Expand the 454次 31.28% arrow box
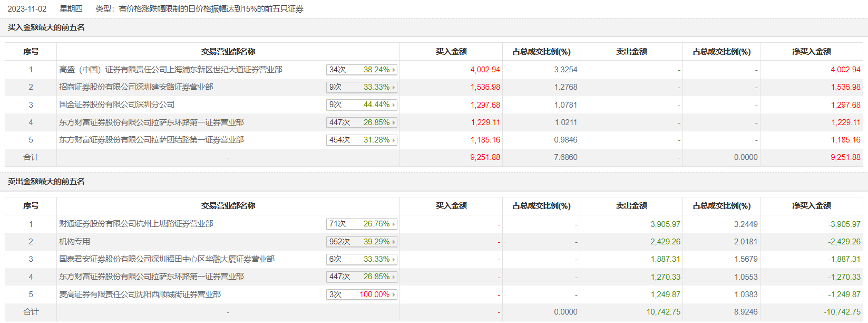 (361, 140)
